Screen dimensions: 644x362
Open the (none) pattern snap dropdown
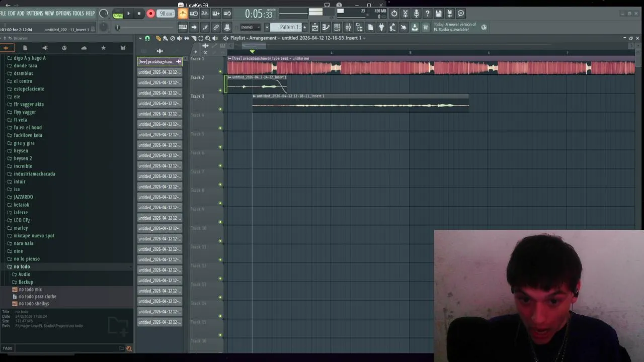tap(250, 27)
